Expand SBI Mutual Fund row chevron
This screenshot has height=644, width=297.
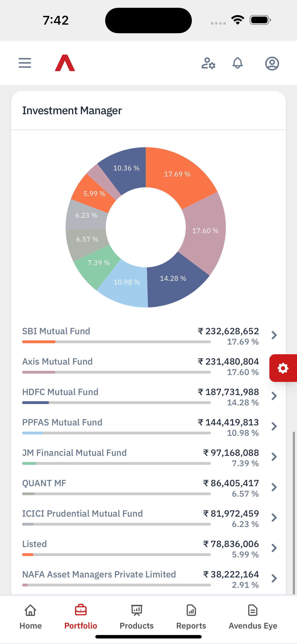274,335
